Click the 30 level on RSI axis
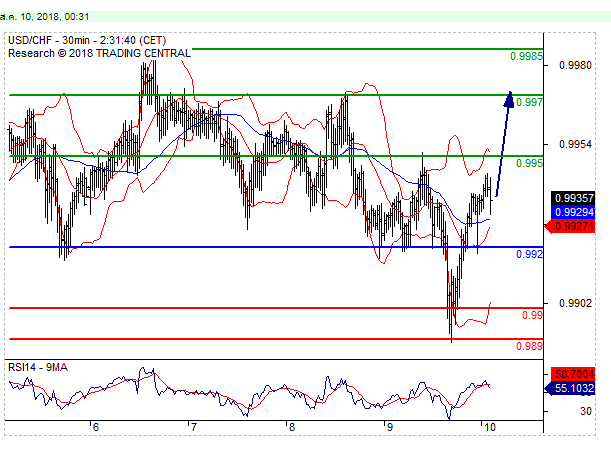This screenshot has width=611, height=449. (x=586, y=411)
